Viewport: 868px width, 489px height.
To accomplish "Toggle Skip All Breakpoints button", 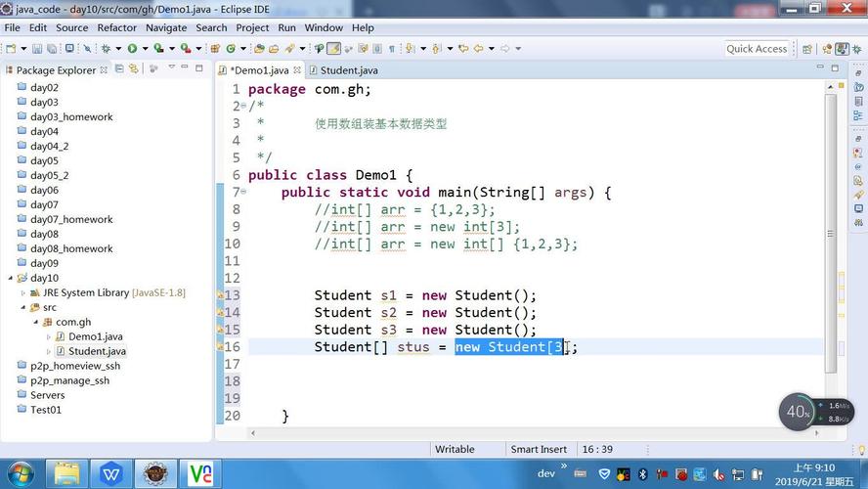I will tap(87, 49).
